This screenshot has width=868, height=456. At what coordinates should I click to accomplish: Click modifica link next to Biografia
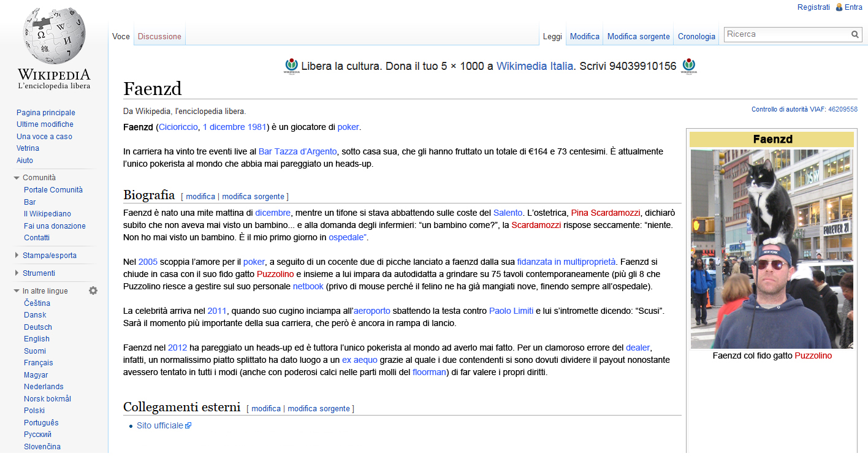200,197
